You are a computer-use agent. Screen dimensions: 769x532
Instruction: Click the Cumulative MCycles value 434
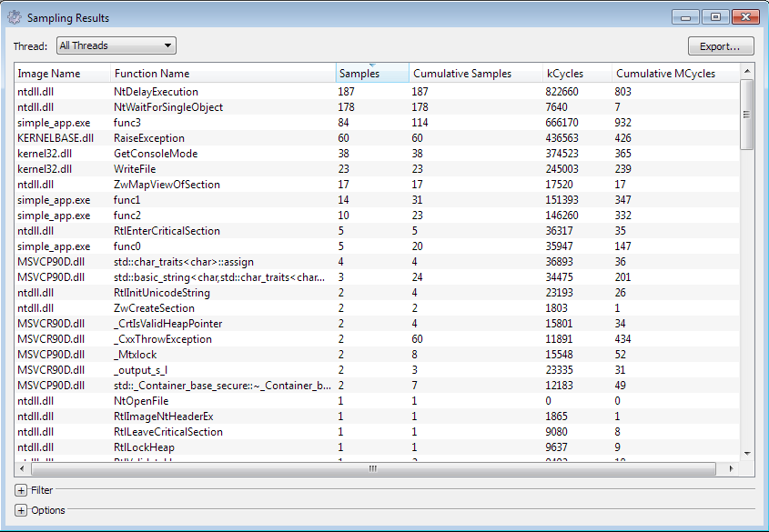coord(622,339)
